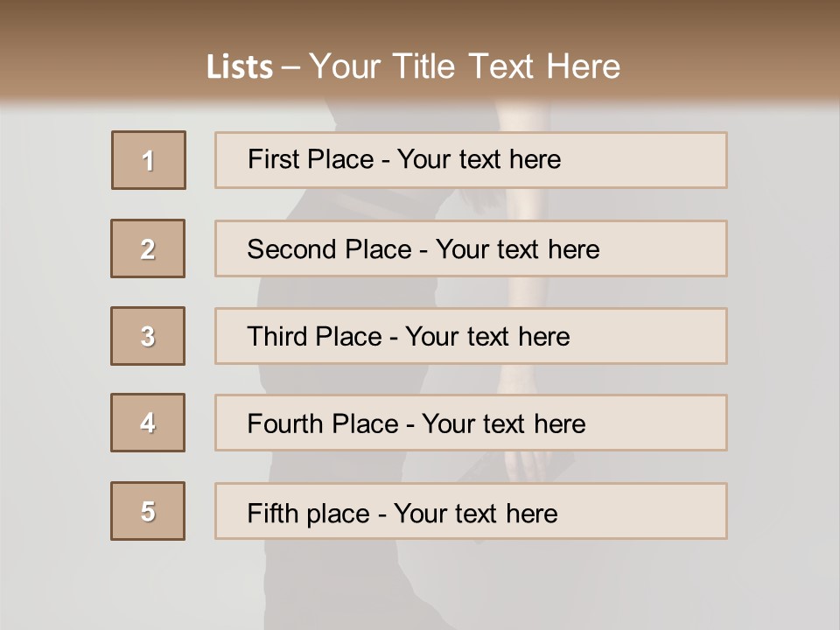
Task: Select the words "Second Place"
Action: pos(328,249)
